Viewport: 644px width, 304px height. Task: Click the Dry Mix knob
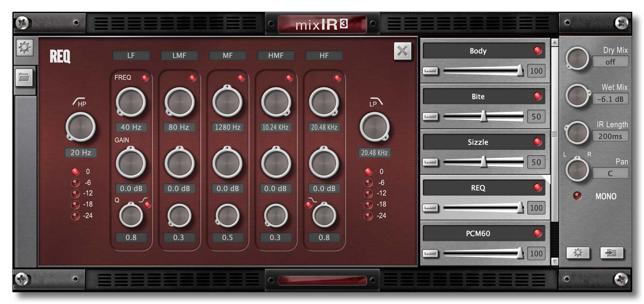point(577,59)
